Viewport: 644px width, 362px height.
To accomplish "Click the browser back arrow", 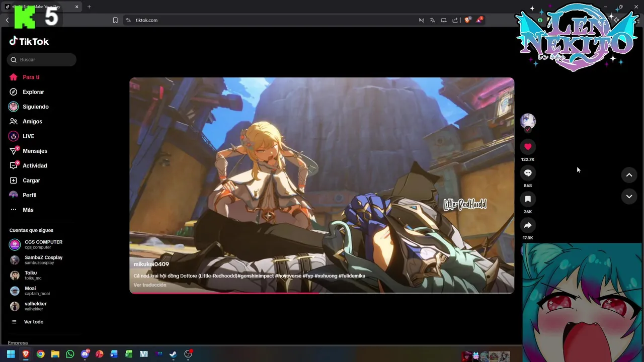I will (x=7, y=20).
